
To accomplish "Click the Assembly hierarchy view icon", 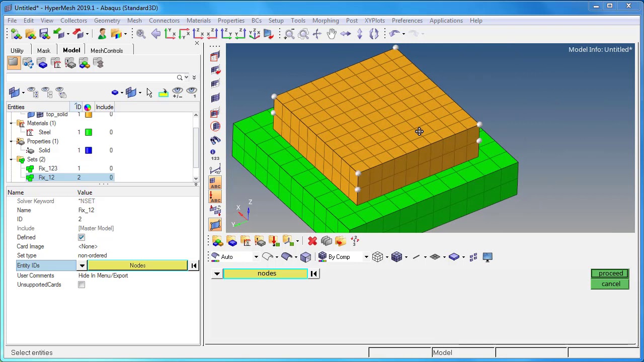I will [28, 63].
